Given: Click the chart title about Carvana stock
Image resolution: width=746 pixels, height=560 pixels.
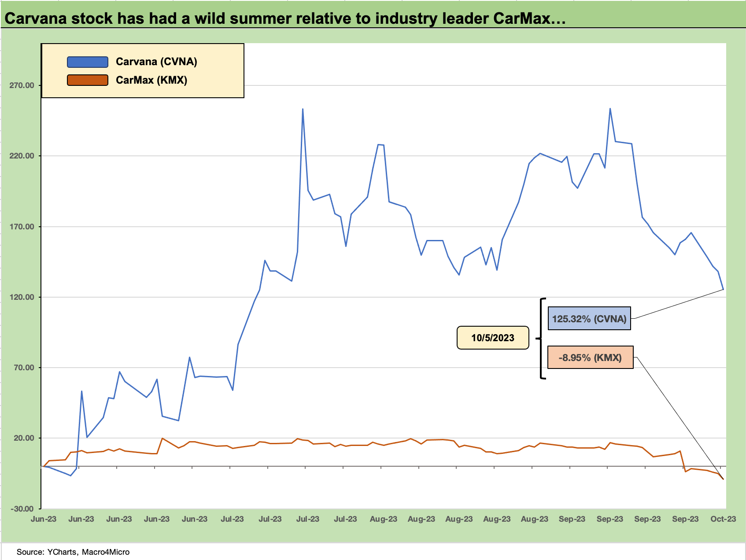Looking at the screenshot, I should tap(285, 18).
